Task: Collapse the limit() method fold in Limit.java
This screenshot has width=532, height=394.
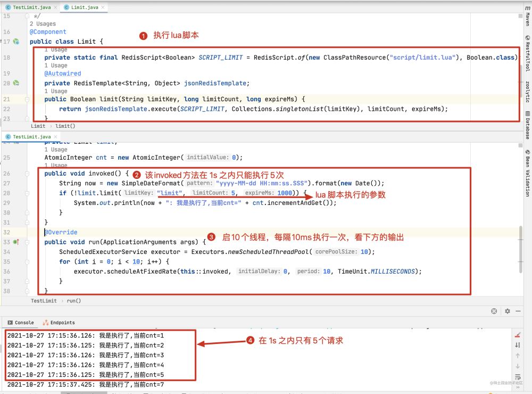Action: [27, 99]
